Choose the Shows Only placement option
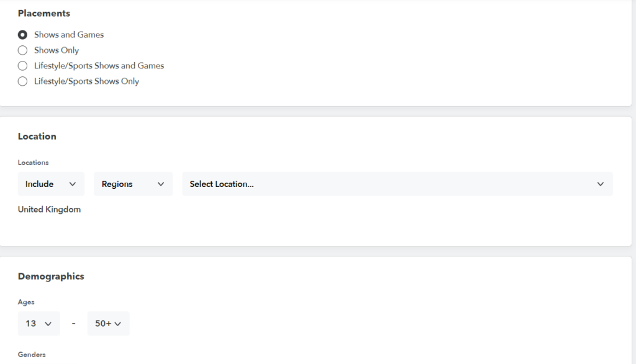 [x=23, y=50]
